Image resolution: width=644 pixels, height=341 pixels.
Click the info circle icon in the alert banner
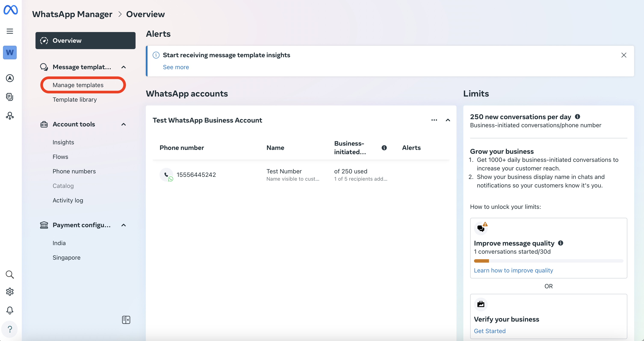(156, 55)
